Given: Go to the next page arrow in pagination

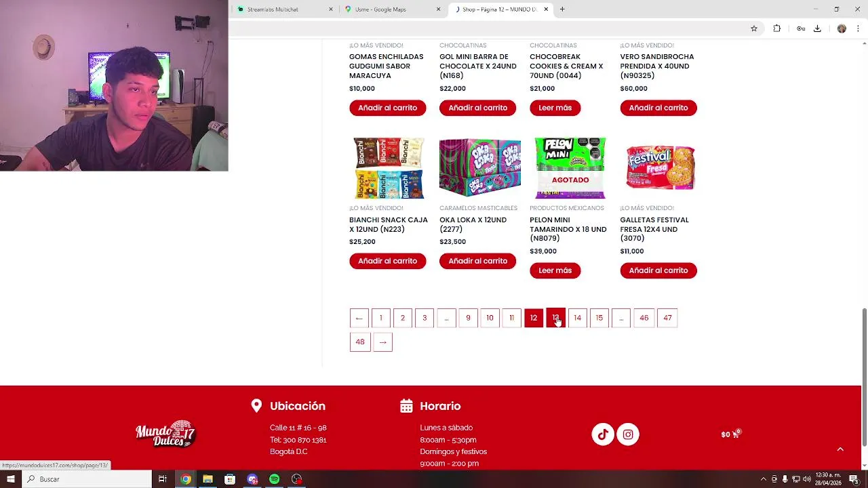Looking at the screenshot, I should [382, 342].
